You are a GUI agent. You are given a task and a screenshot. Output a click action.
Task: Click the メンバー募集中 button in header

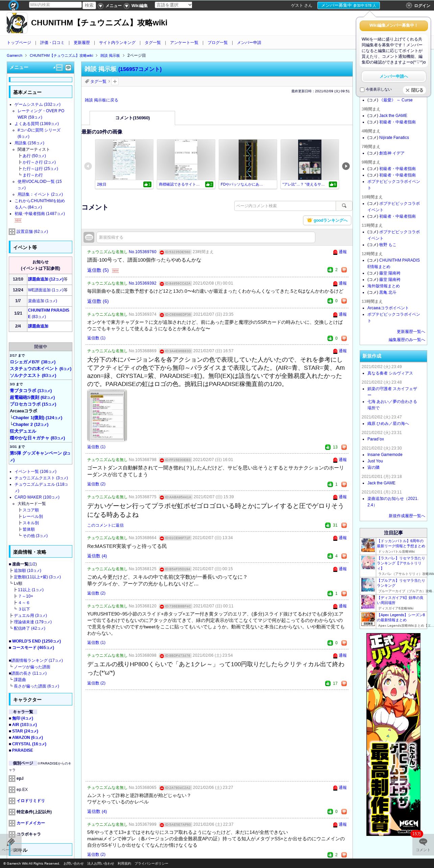tap(348, 5)
